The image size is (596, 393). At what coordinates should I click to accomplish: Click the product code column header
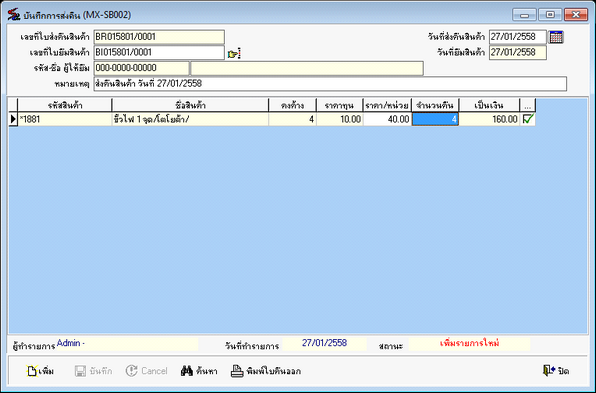(65, 105)
